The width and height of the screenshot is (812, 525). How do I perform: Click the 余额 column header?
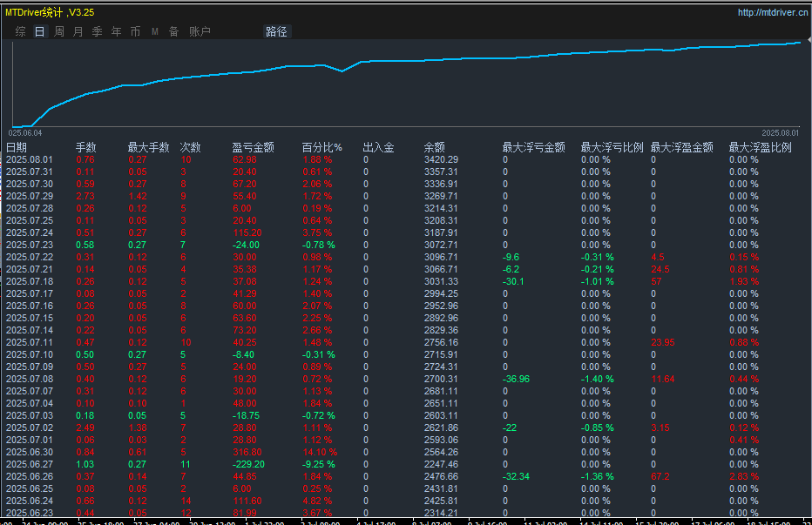pos(435,147)
